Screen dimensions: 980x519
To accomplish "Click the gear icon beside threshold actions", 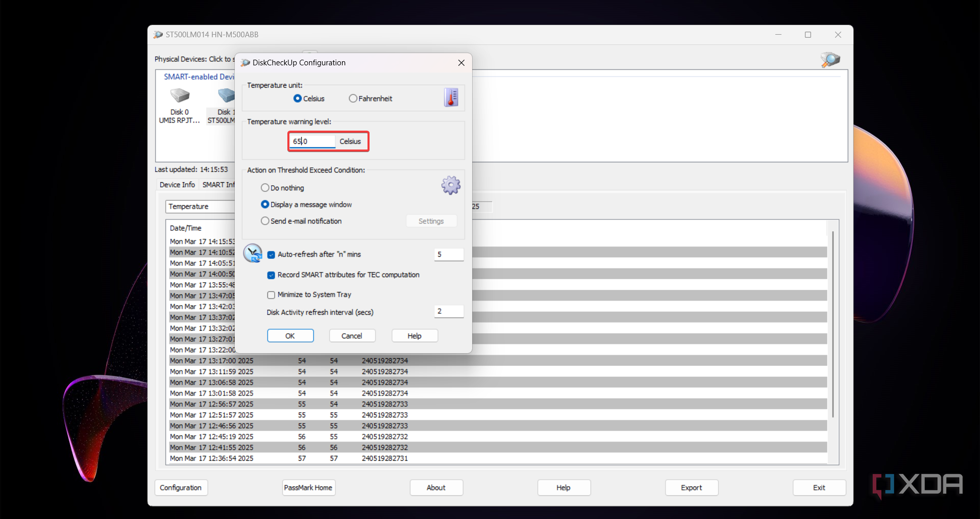I will pos(451,185).
